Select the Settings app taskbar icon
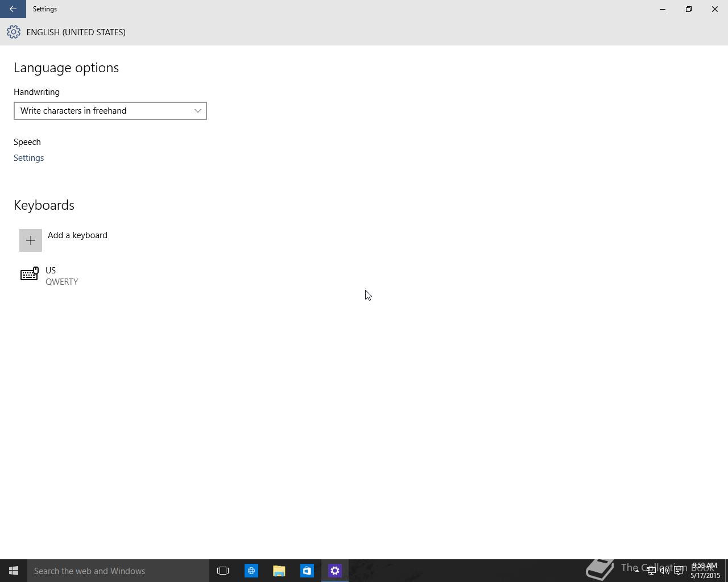The image size is (728, 582). pos(335,571)
